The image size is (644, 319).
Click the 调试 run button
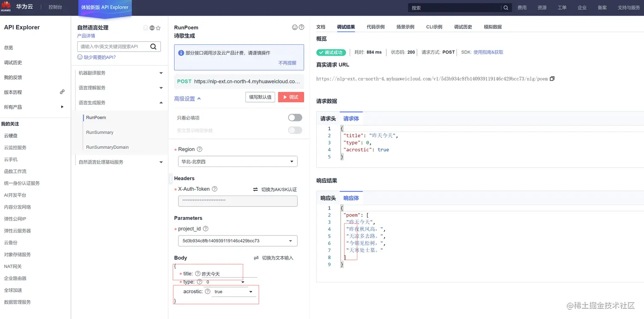click(291, 97)
